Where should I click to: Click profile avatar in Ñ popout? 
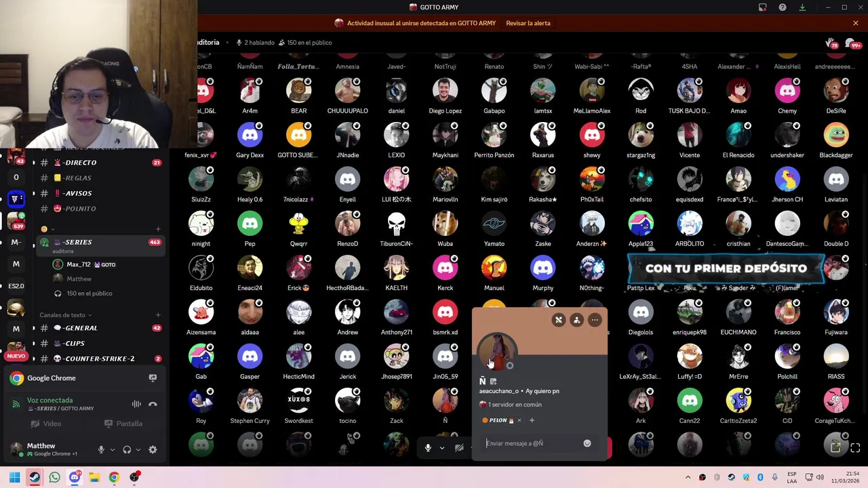pos(497,352)
